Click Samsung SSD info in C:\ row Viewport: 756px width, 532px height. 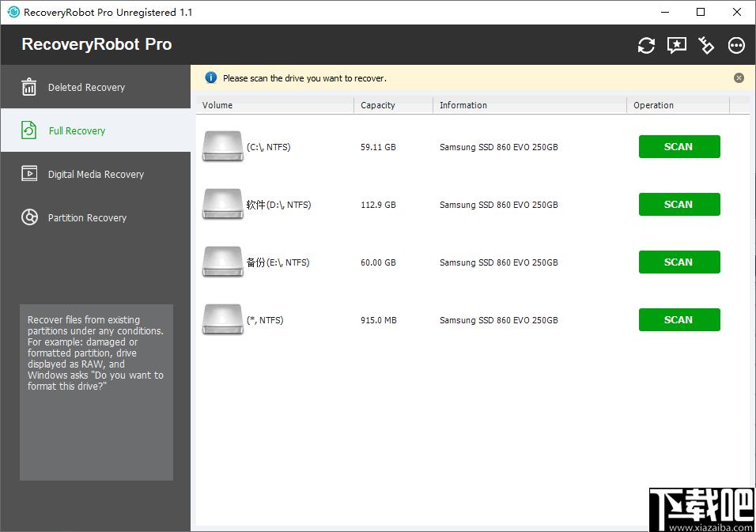[x=498, y=147]
